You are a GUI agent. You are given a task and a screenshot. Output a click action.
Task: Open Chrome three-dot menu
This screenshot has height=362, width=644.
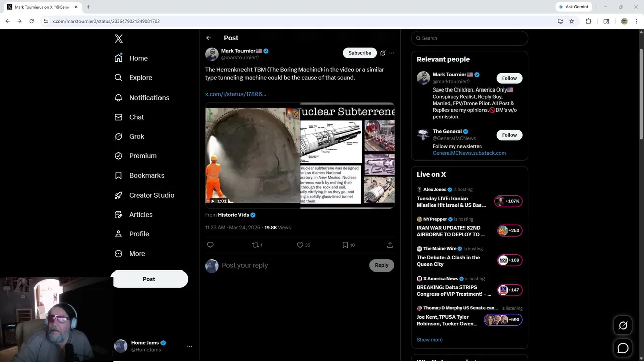click(x=637, y=21)
